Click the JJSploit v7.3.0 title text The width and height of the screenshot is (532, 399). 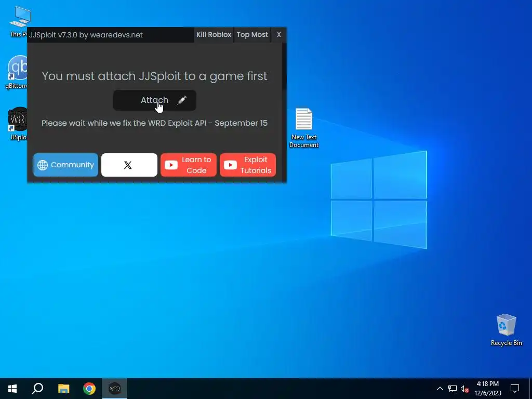point(86,35)
